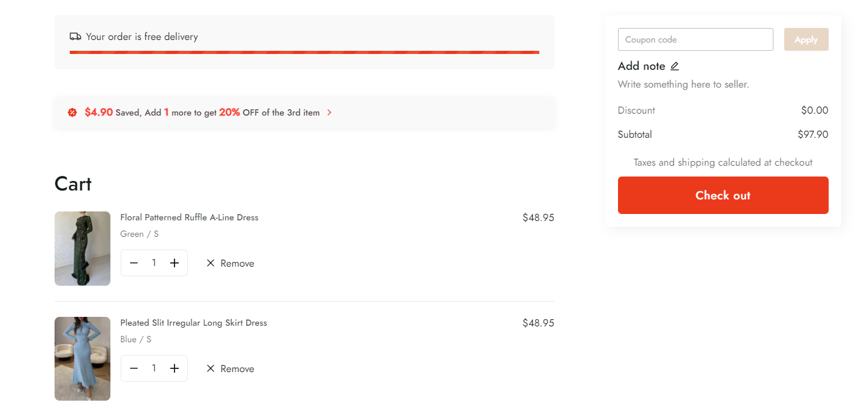The image size is (868, 414).
Task: Decrease quantity of Floral Patterned Ruffle dress
Action: point(134,263)
